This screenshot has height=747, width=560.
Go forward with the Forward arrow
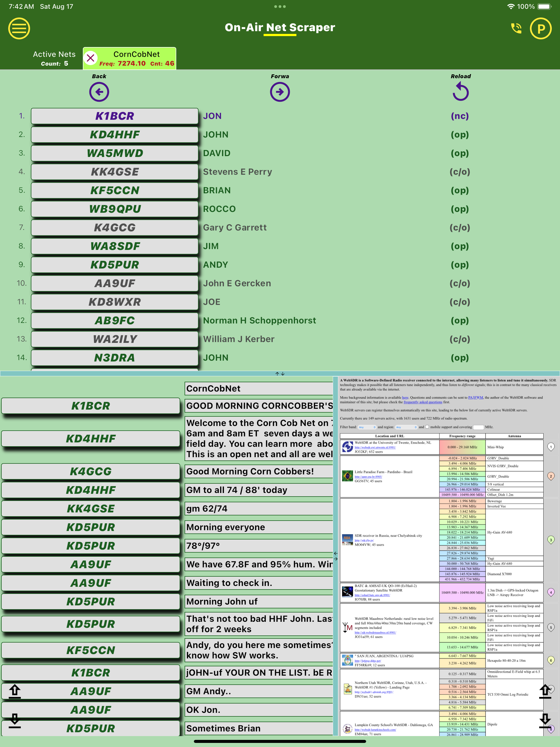280,92
